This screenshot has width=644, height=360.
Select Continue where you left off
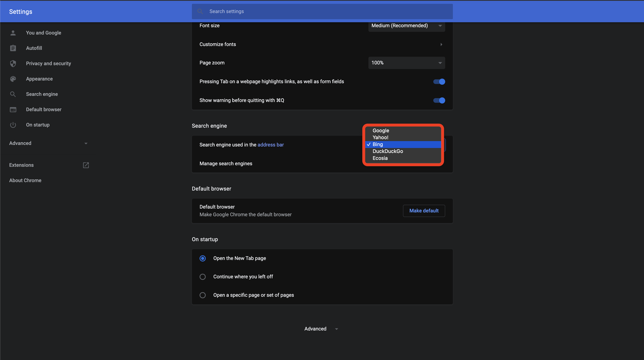click(x=202, y=277)
